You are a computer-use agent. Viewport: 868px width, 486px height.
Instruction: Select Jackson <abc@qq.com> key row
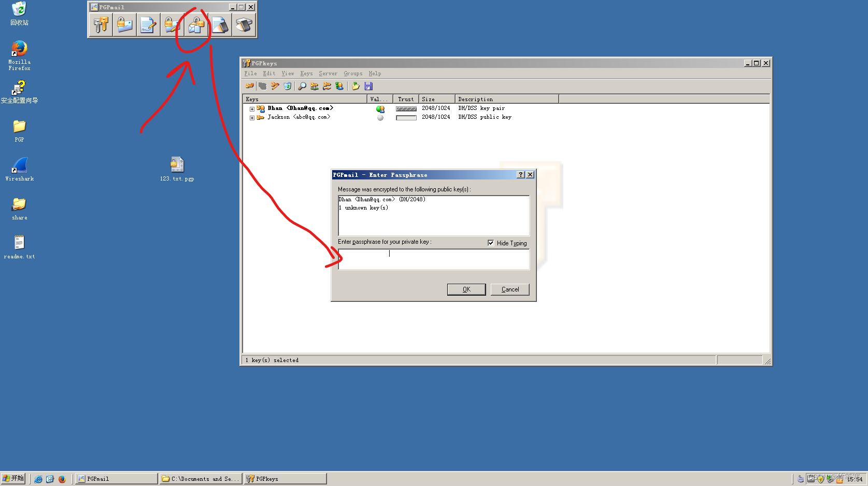pos(298,117)
